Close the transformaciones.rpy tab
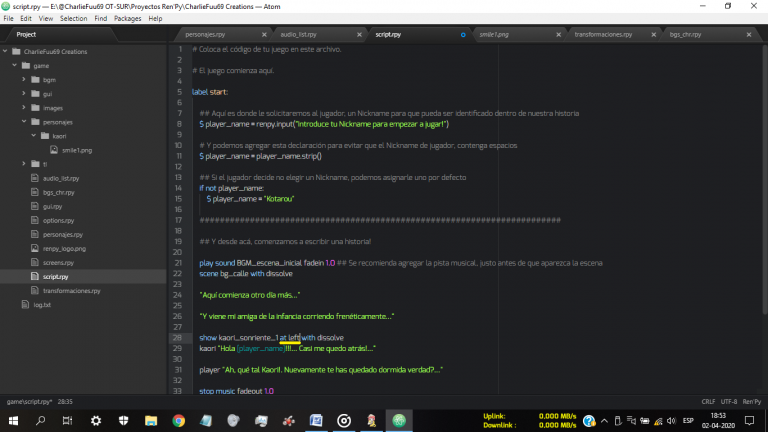Image resolution: width=768 pixels, height=432 pixels. coord(653,34)
